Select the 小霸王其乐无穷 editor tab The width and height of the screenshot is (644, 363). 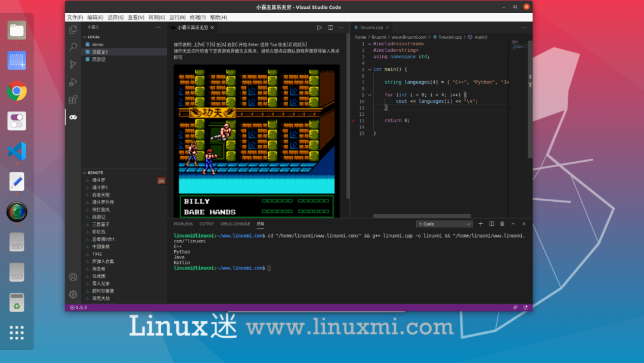[193, 27]
